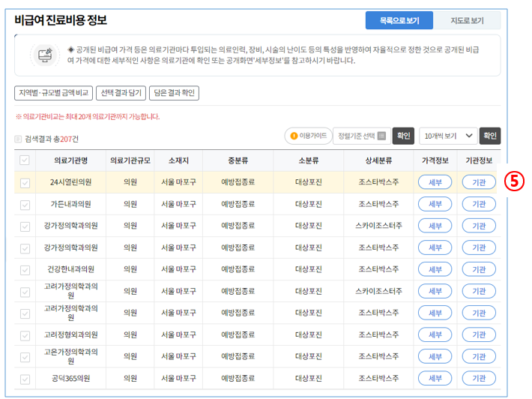Viewport: 532px width, 399px height.
Task: Click the 가든내과의원 name cell
Action: 70,204
